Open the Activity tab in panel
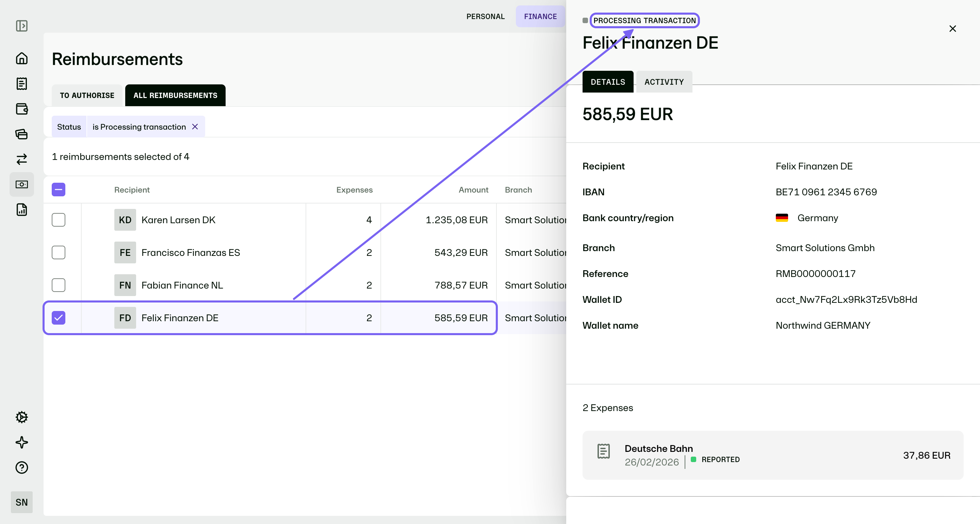This screenshot has height=524, width=980. pyautogui.click(x=664, y=82)
